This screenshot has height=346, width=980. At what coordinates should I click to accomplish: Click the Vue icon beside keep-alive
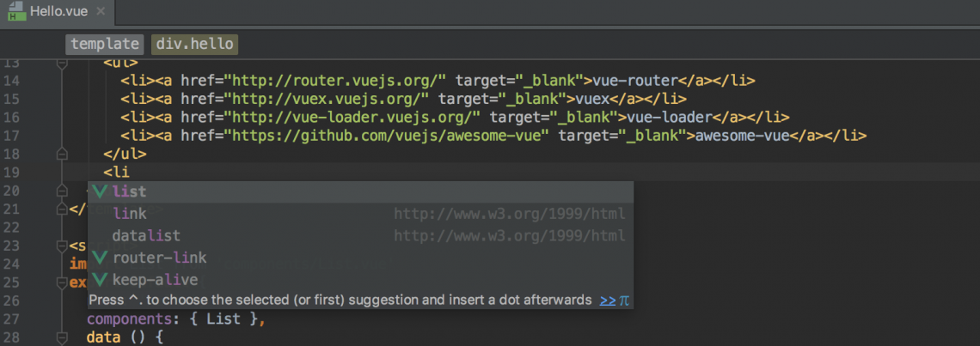point(100,279)
